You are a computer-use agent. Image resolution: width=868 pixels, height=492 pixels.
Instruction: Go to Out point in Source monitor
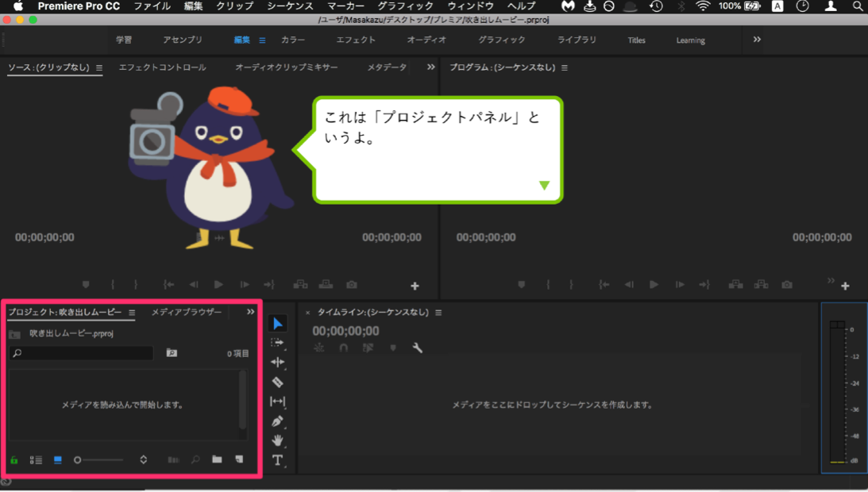point(269,285)
